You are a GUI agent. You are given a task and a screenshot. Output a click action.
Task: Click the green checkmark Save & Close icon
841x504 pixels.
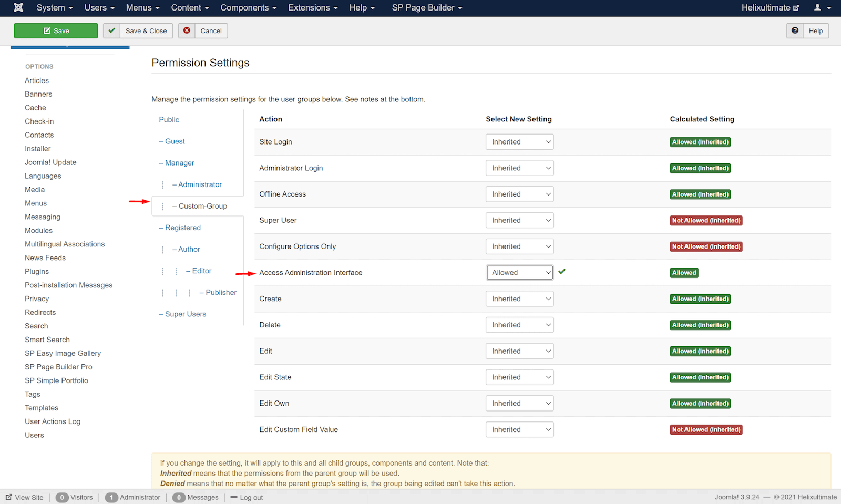point(111,30)
